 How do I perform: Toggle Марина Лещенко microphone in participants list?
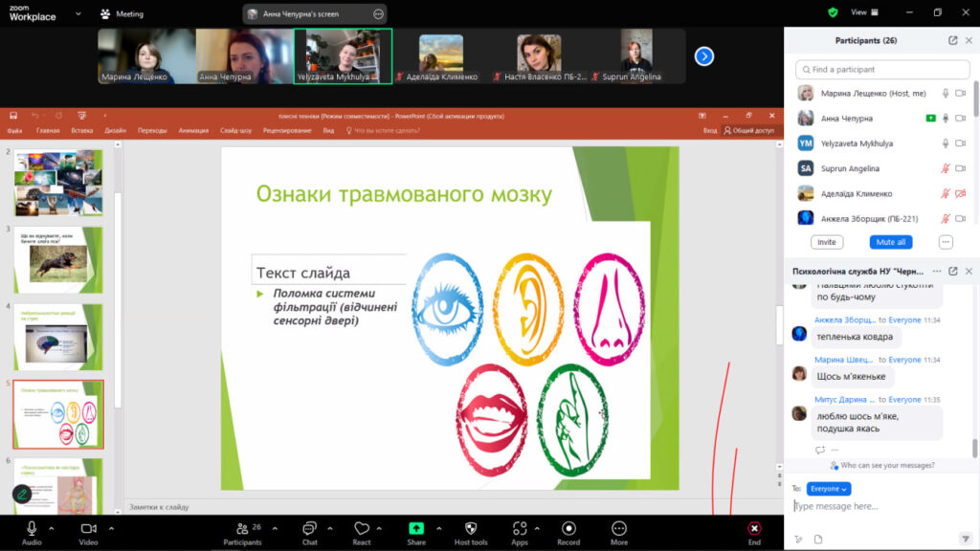[946, 93]
